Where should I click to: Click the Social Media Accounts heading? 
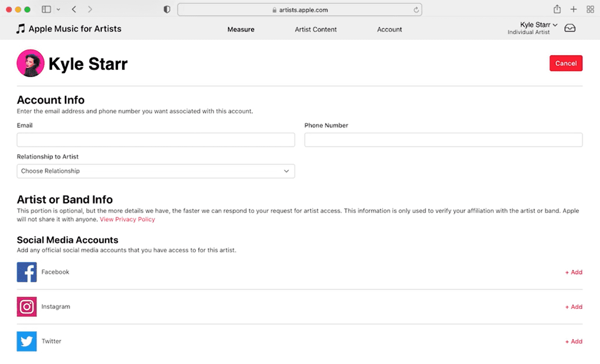(x=67, y=240)
